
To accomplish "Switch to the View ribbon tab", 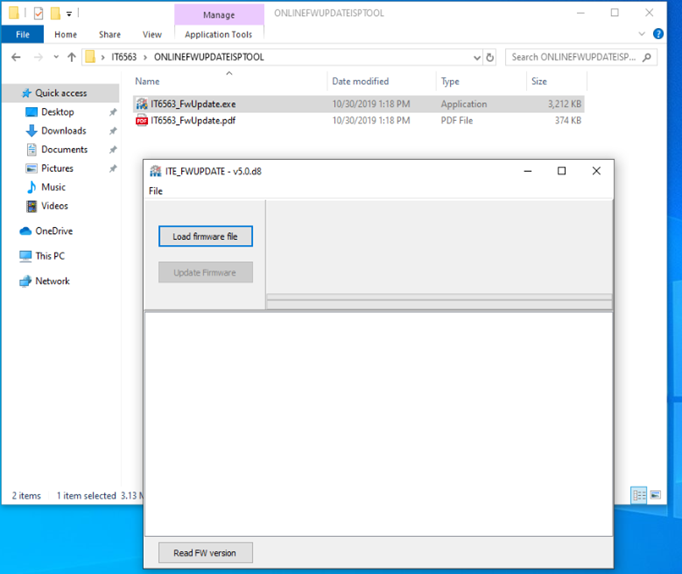I will click(152, 34).
